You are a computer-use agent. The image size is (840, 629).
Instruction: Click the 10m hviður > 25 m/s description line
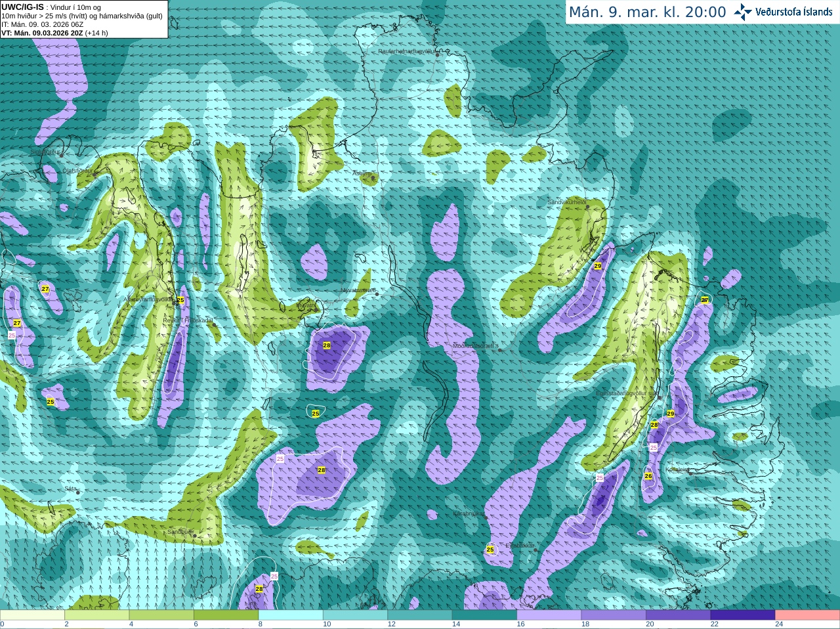click(82, 16)
